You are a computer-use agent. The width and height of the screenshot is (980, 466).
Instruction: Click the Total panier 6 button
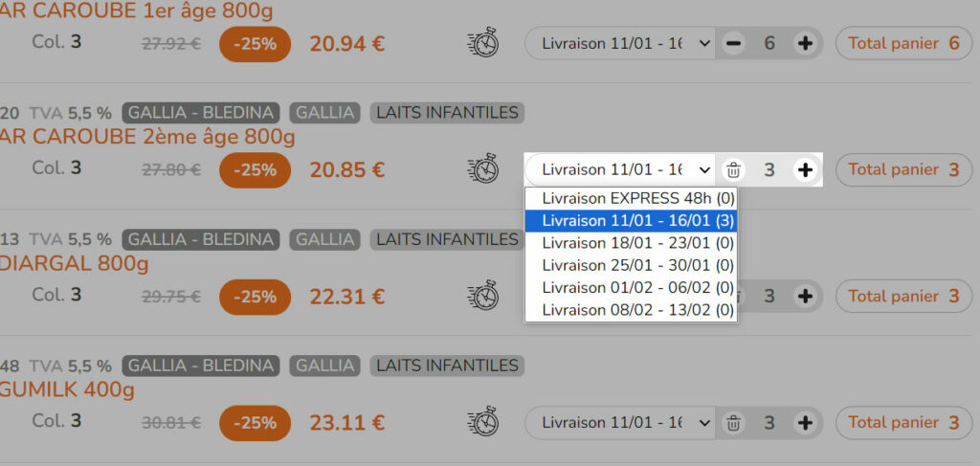pos(903,43)
